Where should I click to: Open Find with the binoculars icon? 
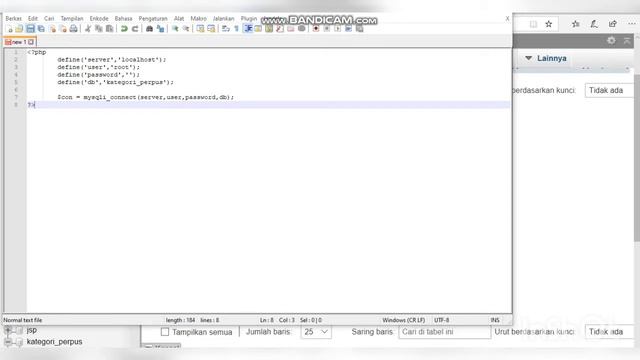pyautogui.click(x=149, y=29)
